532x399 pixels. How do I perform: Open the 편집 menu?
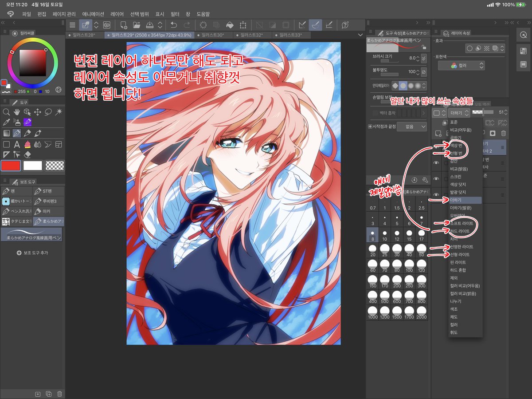click(x=42, y=14)
